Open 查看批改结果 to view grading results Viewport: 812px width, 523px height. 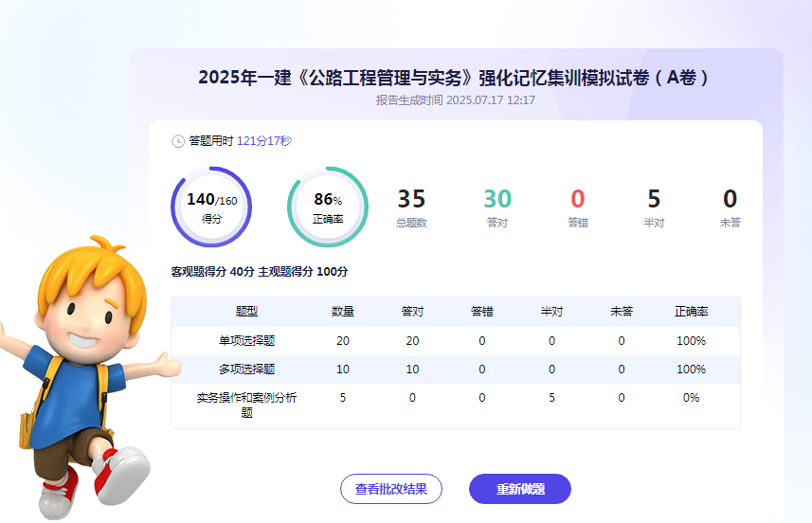tap(391, 489)
